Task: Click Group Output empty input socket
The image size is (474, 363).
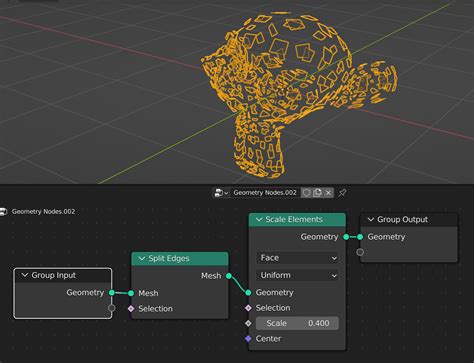Action: tap(360, 252)
